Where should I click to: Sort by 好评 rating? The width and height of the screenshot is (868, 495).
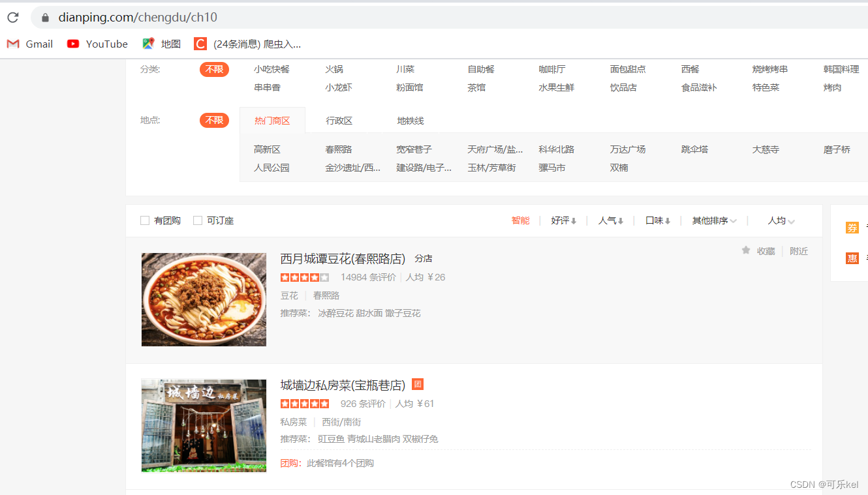[x=564, y=220]
